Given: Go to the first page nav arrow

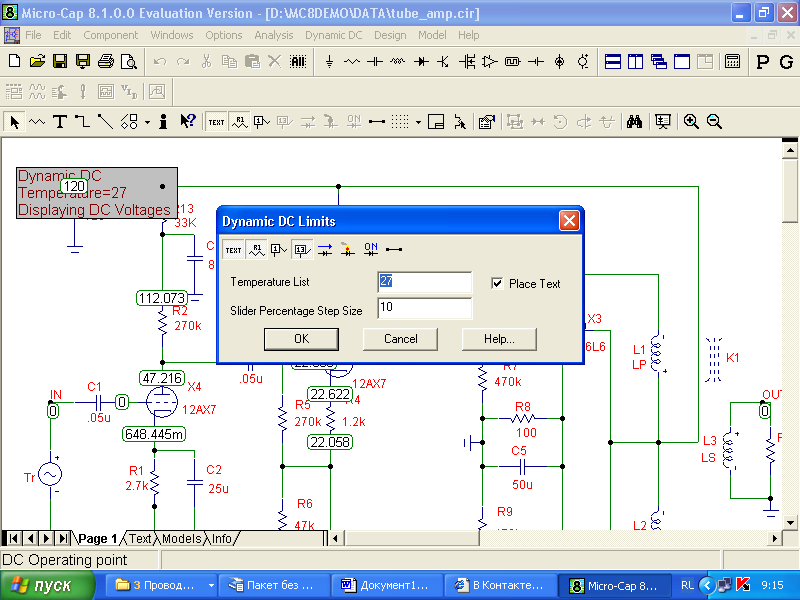Looking at the screenshot, I should (x=13, y=538).
